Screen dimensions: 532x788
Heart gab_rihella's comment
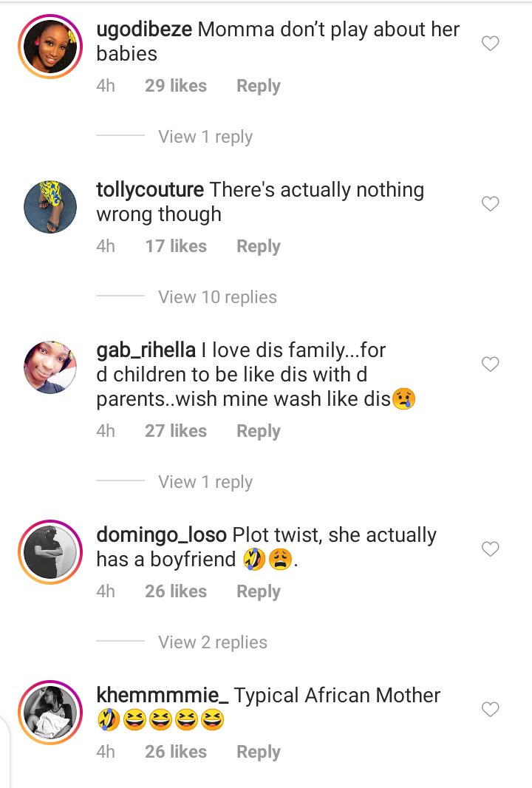[x=491, y=364]
